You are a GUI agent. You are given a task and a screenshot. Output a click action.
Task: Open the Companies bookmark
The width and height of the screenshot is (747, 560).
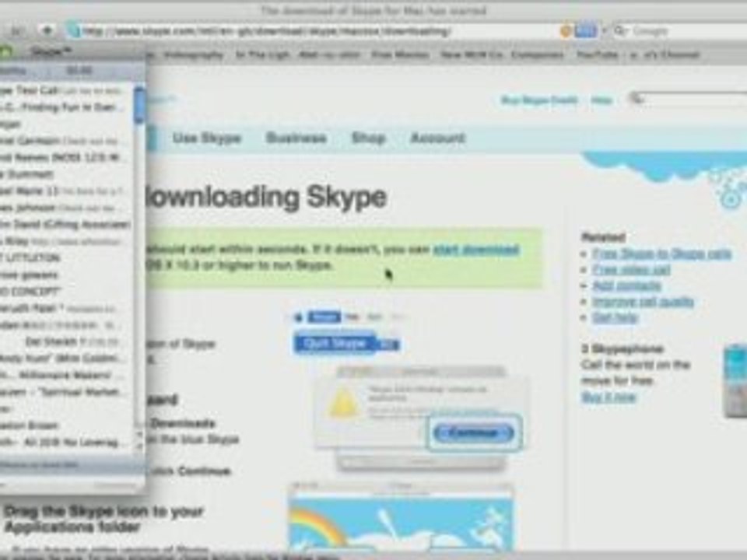[x=537, y=54]
